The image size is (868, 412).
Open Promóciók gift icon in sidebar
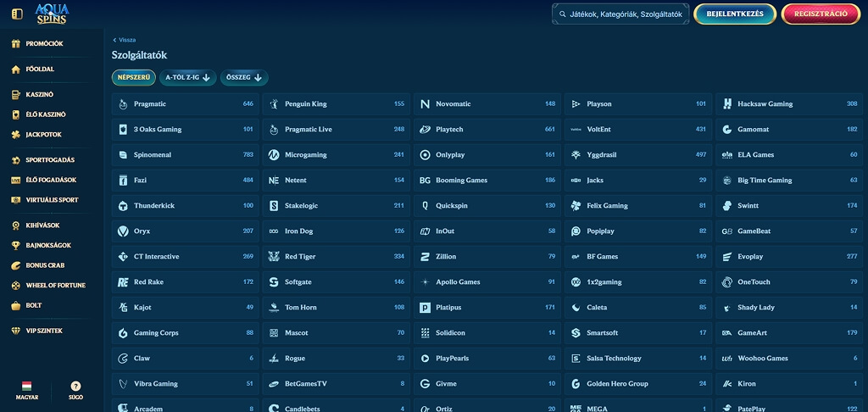click(x=16, y=44)
